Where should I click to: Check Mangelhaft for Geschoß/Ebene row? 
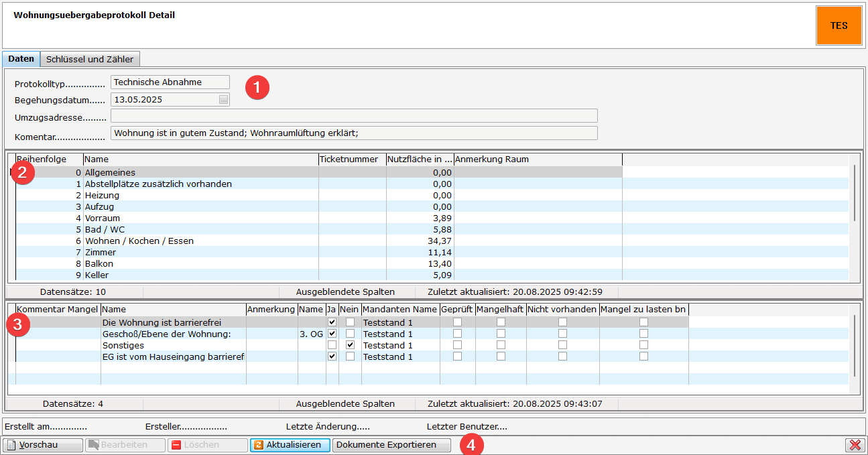coord(501,334)
